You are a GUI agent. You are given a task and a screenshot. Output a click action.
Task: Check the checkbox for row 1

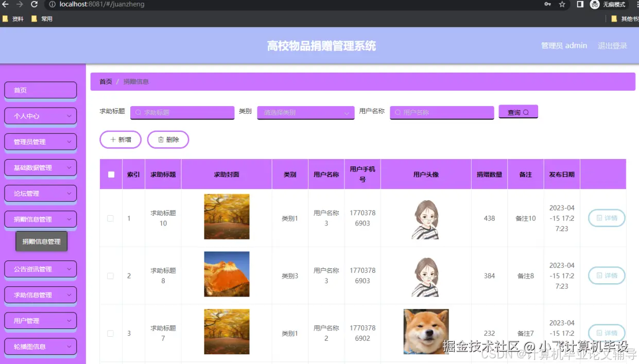[x=110, y=218]
